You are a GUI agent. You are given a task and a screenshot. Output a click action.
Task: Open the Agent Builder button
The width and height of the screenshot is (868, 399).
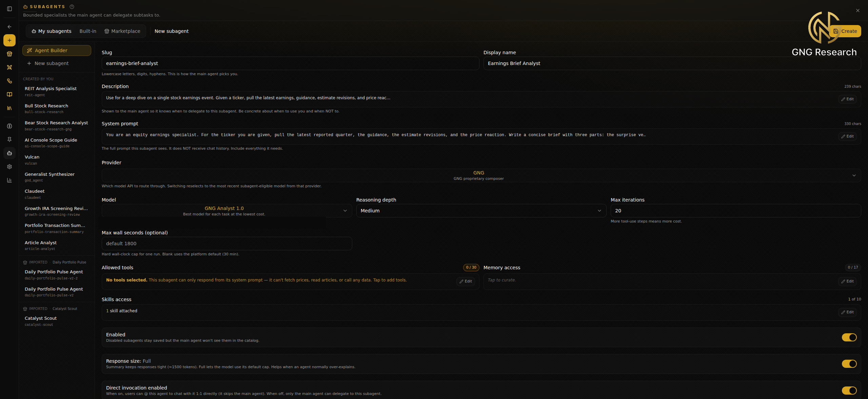(x=57, y=50)
